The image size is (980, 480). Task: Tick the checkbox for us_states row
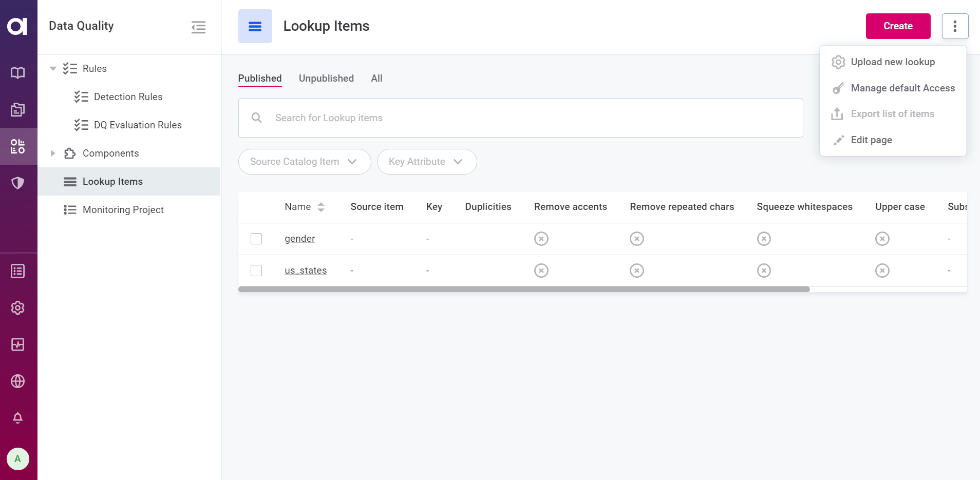256,271
